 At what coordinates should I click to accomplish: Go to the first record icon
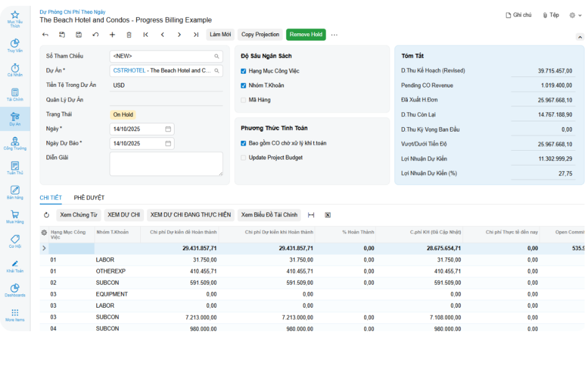tap(146, 34)
